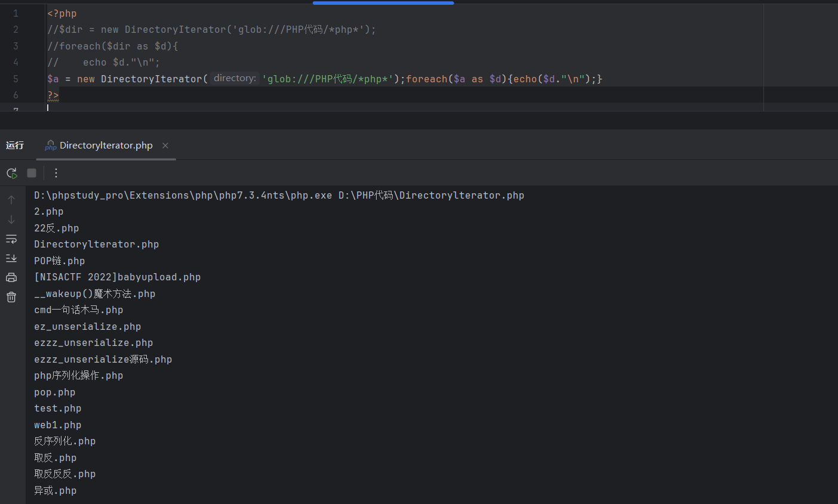This screenshot has height=504, width=838.
Task: Click the 'directory:' parameter hint in code
Action: 235,78
